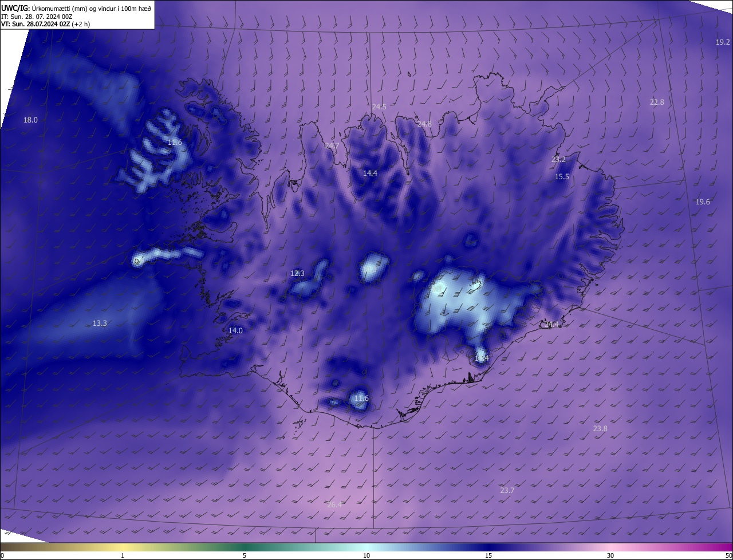Click the 12.3 value label on the map
733x560 pixels.
pyautogui.click(x=297, y=274)
